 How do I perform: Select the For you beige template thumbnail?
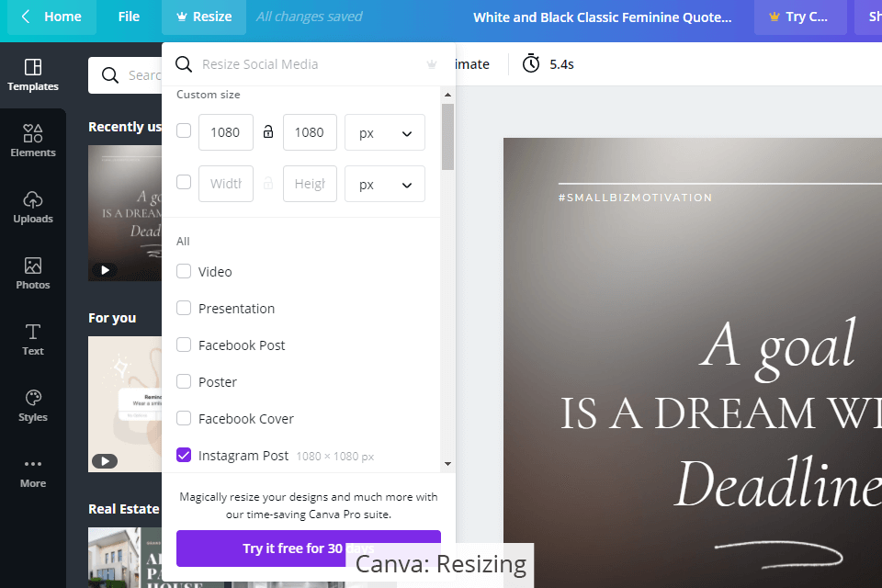[125, 404]
